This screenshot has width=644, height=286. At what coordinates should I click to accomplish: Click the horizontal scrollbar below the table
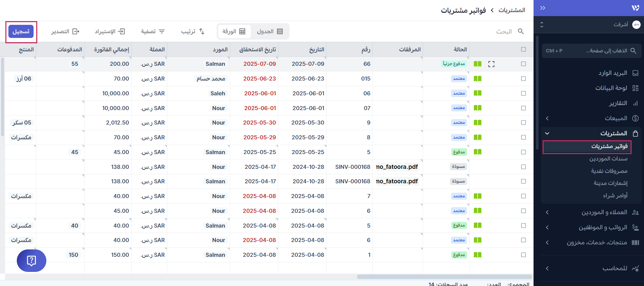444,277
